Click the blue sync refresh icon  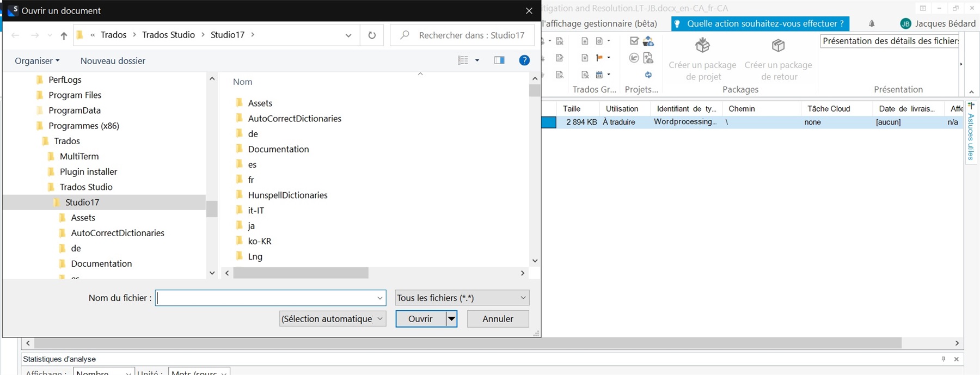pyautogui.click(x=648, y=75)
